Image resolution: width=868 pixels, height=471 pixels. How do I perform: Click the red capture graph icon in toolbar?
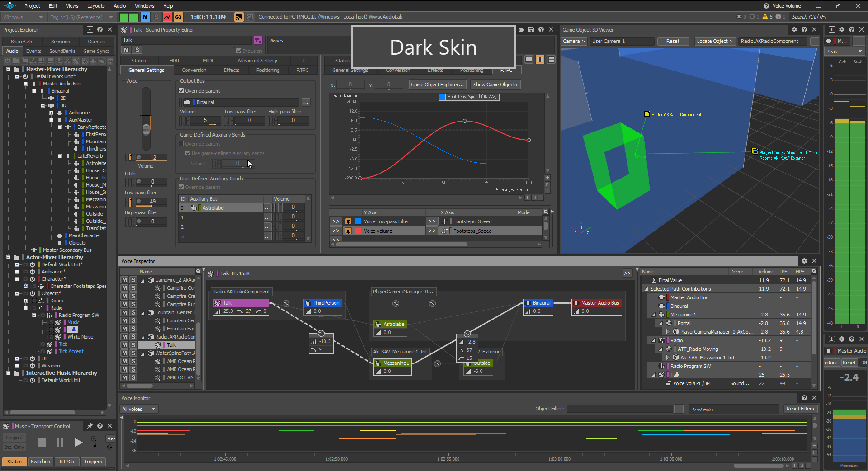tap(167, 17)
